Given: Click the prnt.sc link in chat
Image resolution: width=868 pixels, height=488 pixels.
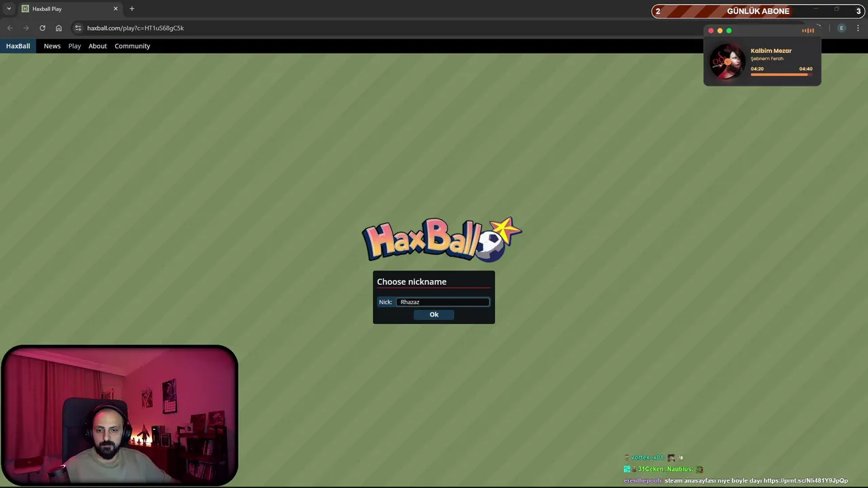Looking at the screenshot, I should pyautogui.click(x=806, y=481).
